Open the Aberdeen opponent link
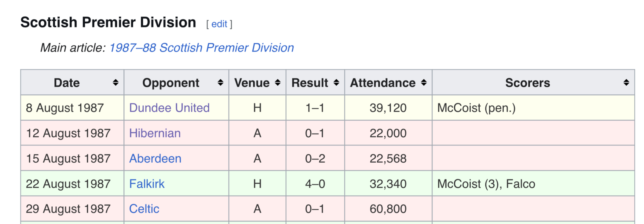 point(155,158)
